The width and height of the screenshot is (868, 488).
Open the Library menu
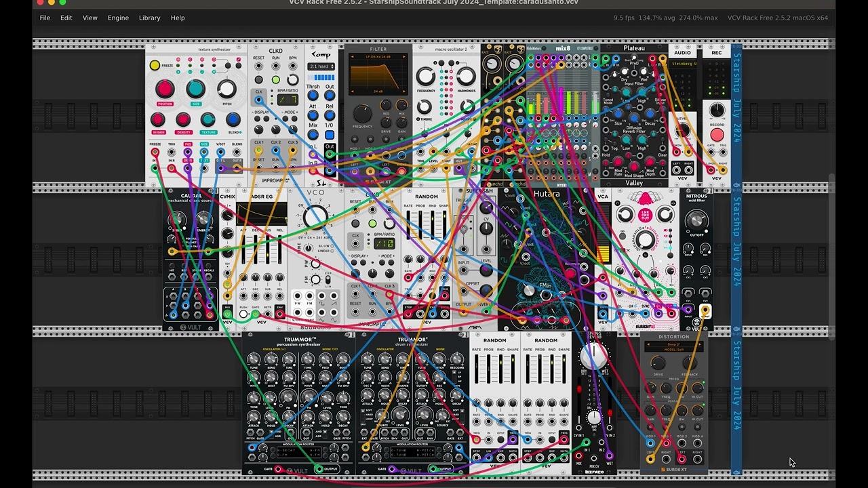coord(150,18)
